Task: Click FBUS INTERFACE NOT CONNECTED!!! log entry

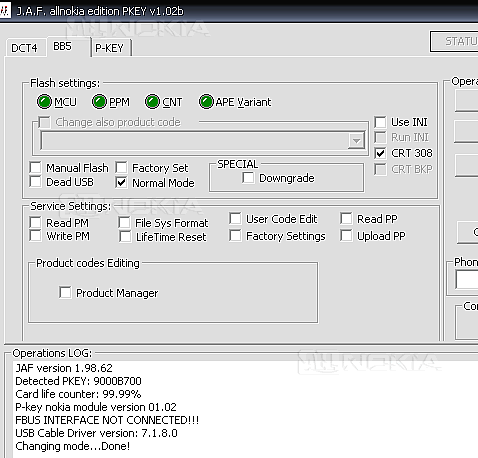Action: click(107, 420)
